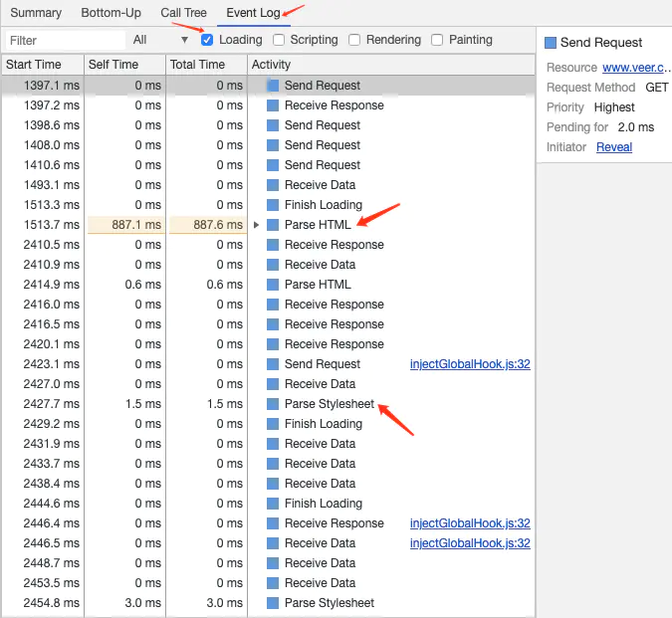The image size is (672, 618).
Task: Select the Receive Data row at 2453.5 ms
Action: tap(268, 583)
